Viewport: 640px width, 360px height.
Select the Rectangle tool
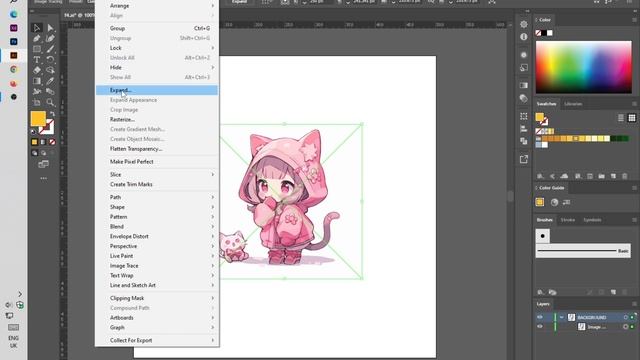click(37, 49)
